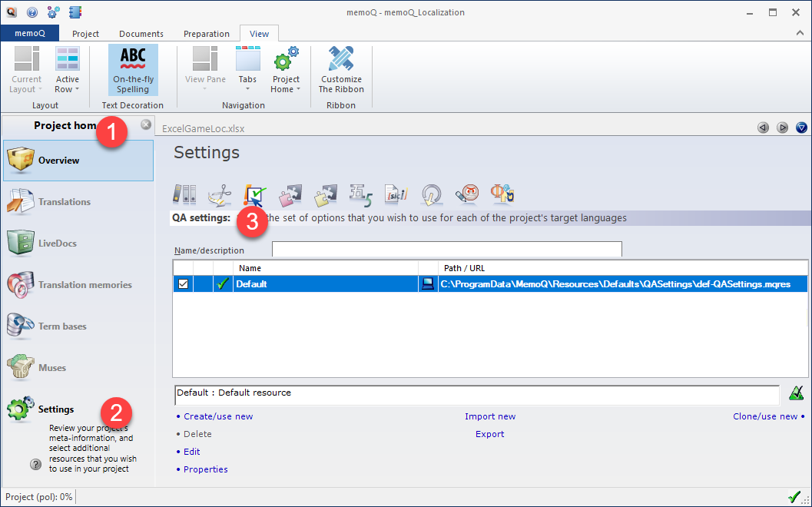The width and height of the screenshot is (812, 507).
Task: Click computer icon in Default row
Action: (x=428, y=283)
